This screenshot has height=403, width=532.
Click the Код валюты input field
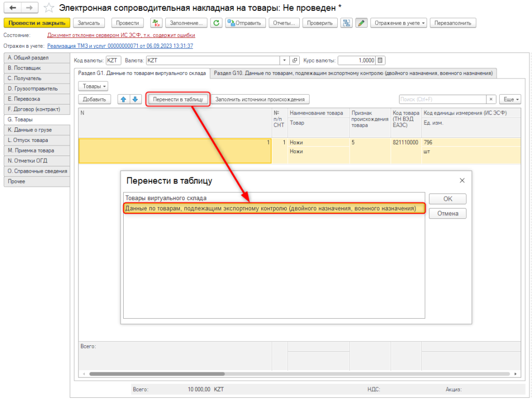pyautogui.click(x=113, y=60)
